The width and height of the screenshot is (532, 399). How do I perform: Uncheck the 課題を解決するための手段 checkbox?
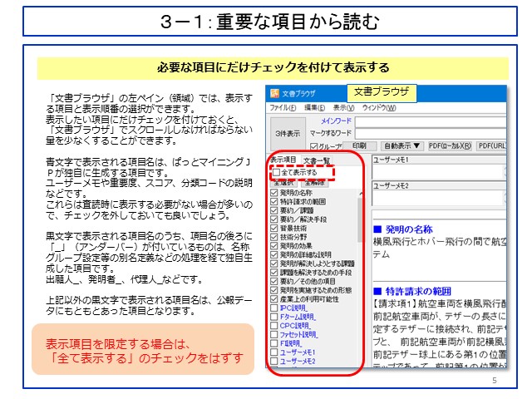[x=274, y=273]
